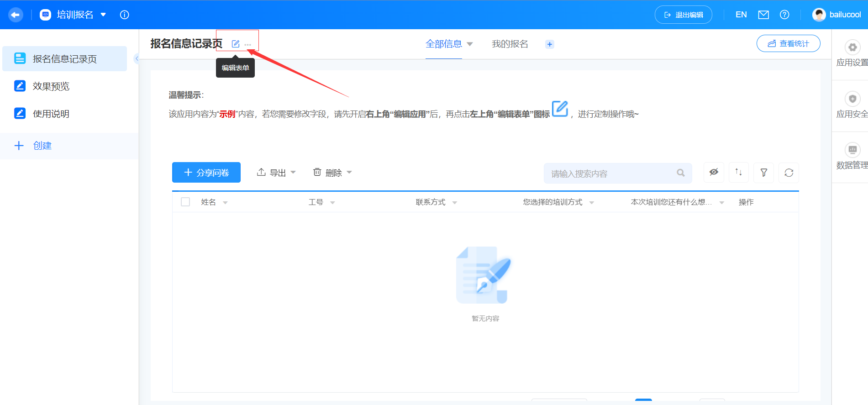Switch to the 全部信息 tab

[444, 44]
